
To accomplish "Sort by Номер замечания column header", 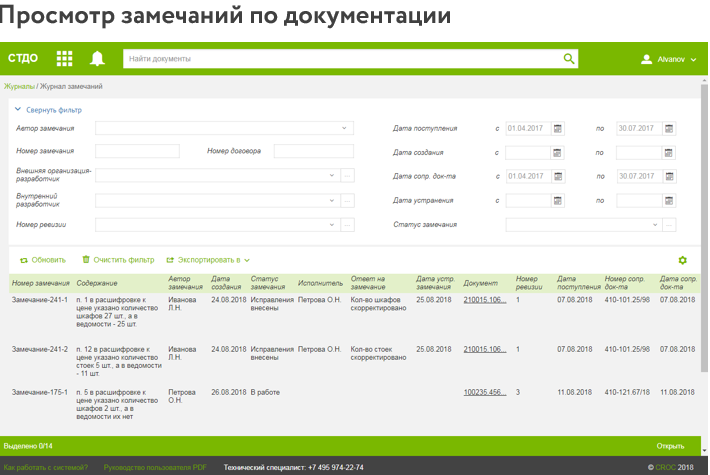I will [41, 283].
